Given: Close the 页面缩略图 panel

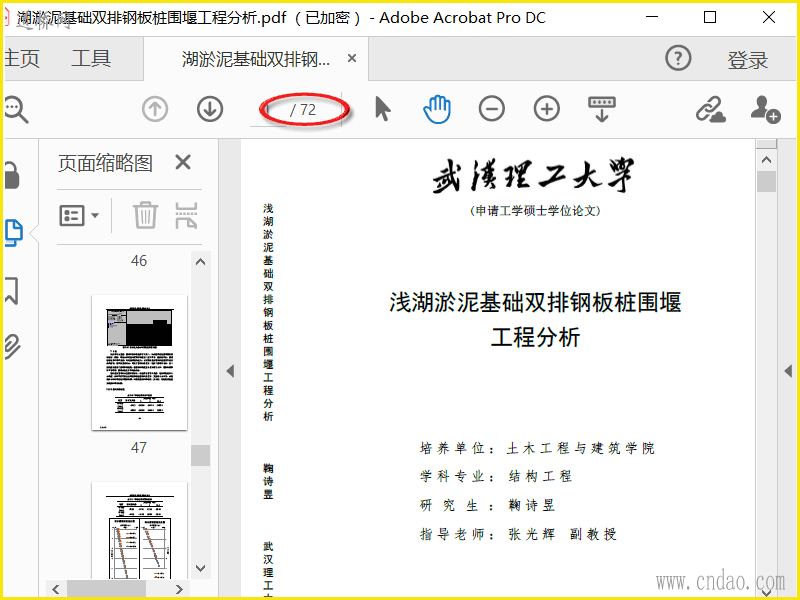Looking at the screenshot, I should click(183, 163).
